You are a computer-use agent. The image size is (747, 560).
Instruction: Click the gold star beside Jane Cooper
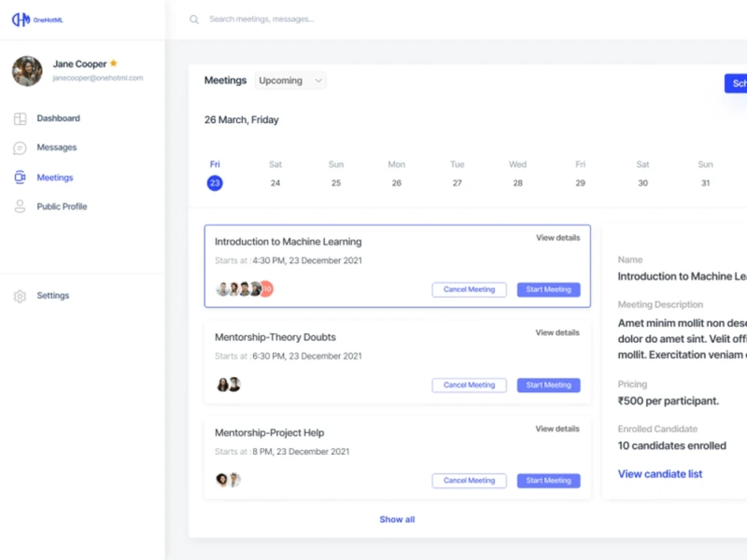[114, 63]
